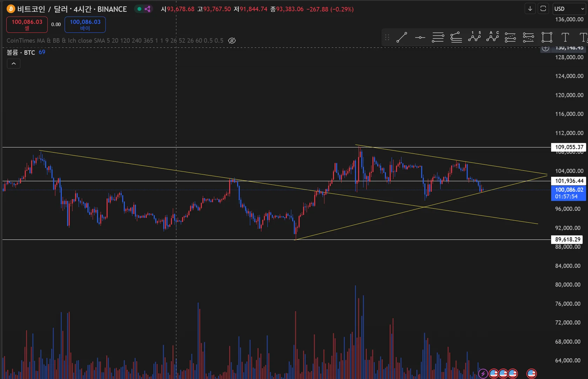Open the USD currency dropdown

(569, 9)
